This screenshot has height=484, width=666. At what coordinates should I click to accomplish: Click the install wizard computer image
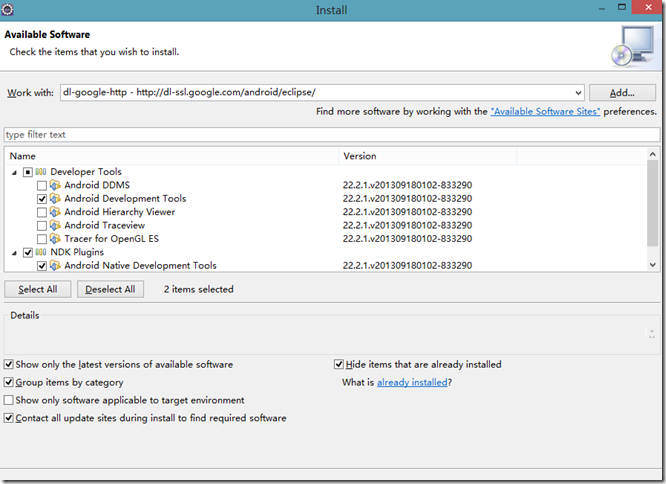(x=632, y=46)
